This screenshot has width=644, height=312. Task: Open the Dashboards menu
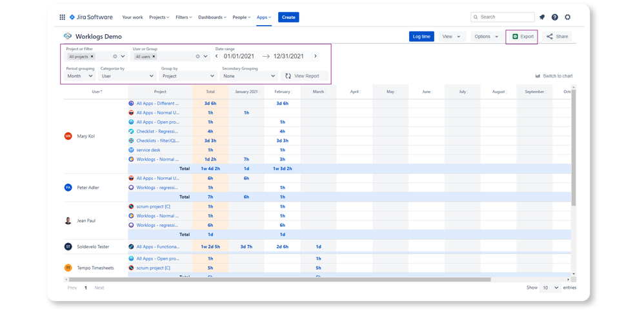212,17
